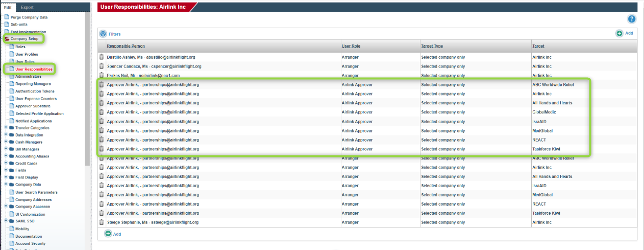Switch to the Edit tab
This screenshot has width=644, height=250.
point(8,8)
